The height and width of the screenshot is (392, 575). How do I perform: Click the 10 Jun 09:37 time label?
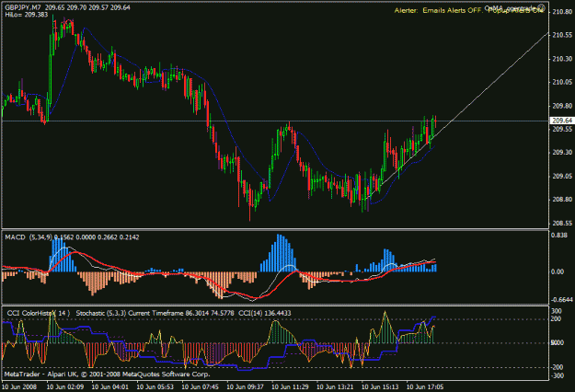(245, 386)
